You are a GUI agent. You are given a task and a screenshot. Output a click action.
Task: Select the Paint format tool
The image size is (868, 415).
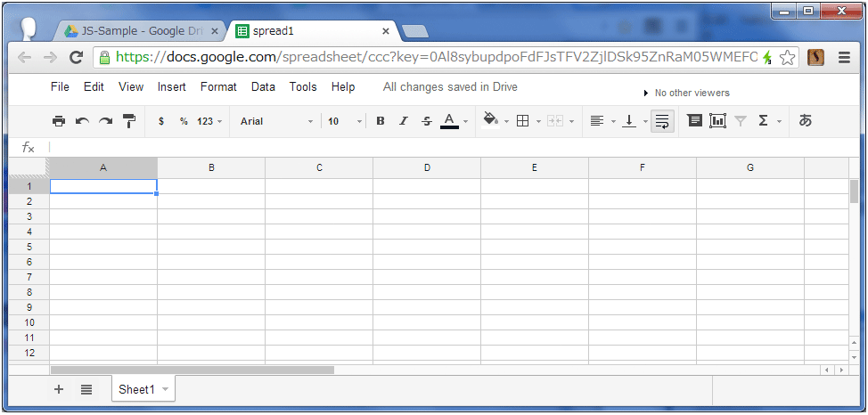[129, 121]
